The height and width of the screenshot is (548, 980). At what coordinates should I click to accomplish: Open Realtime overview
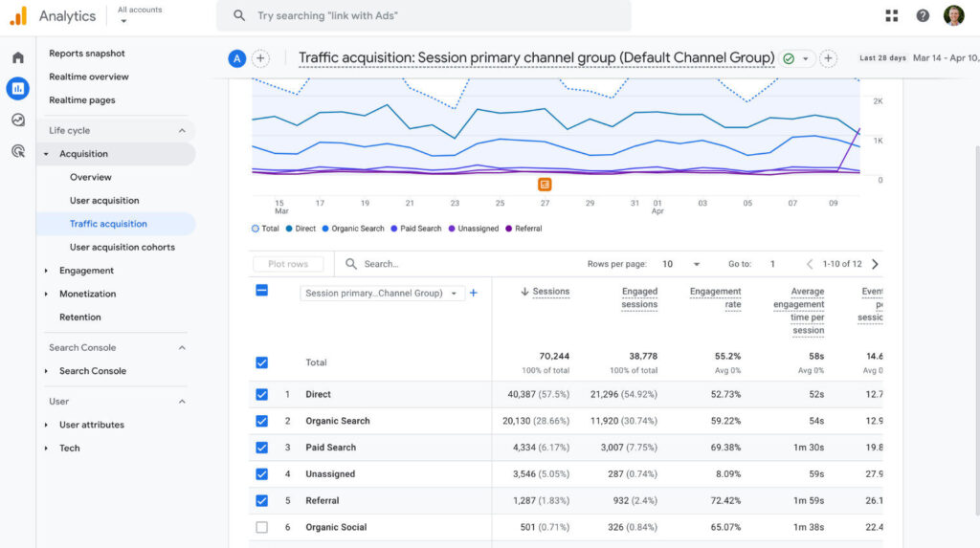pyautogui.click(x=89, y=77)
